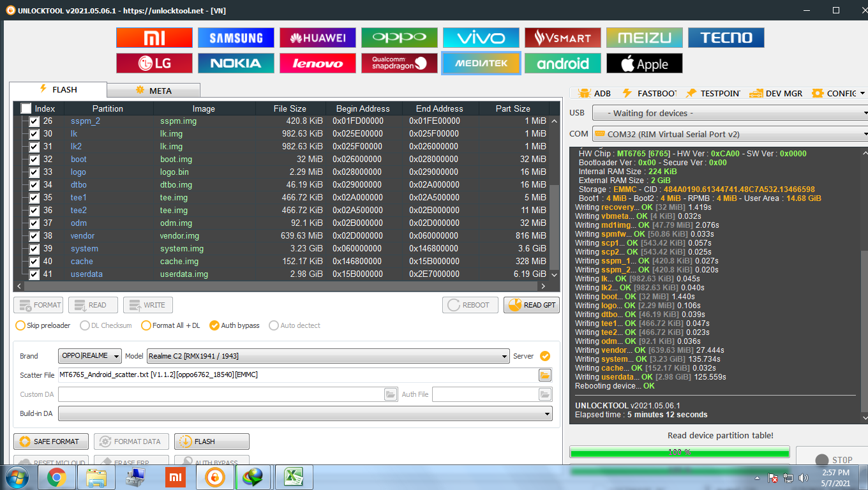Click the WRITE button
The width and height of the screenshot is (868, 490).
pyautogui.click(x=148, y=305)
